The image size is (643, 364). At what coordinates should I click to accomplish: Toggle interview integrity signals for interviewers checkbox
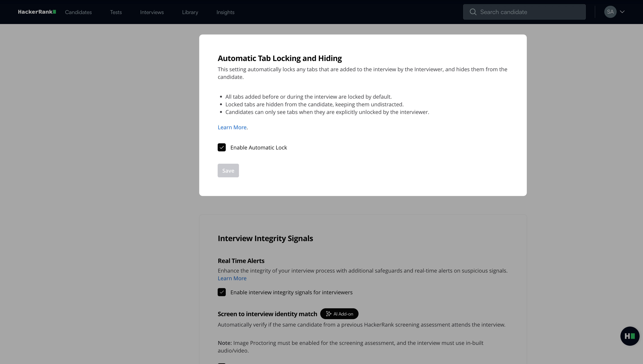pyautogui.click(x=222, y=292)
